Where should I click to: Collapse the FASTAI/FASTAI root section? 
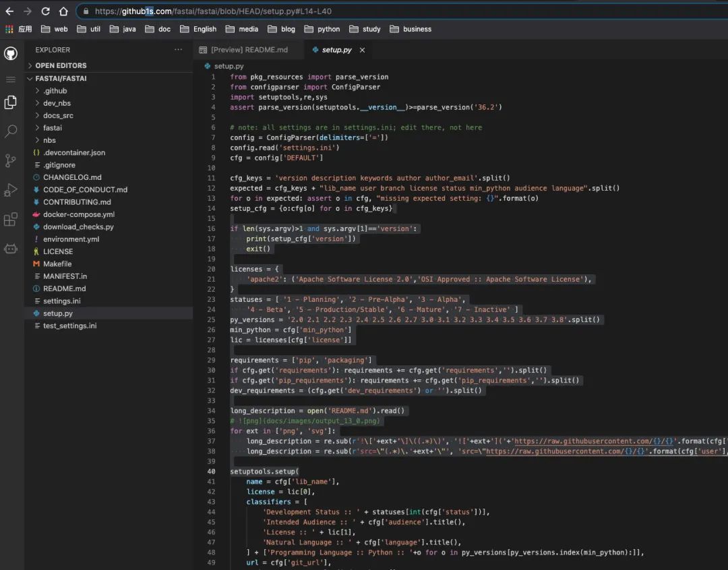(61, 78)
